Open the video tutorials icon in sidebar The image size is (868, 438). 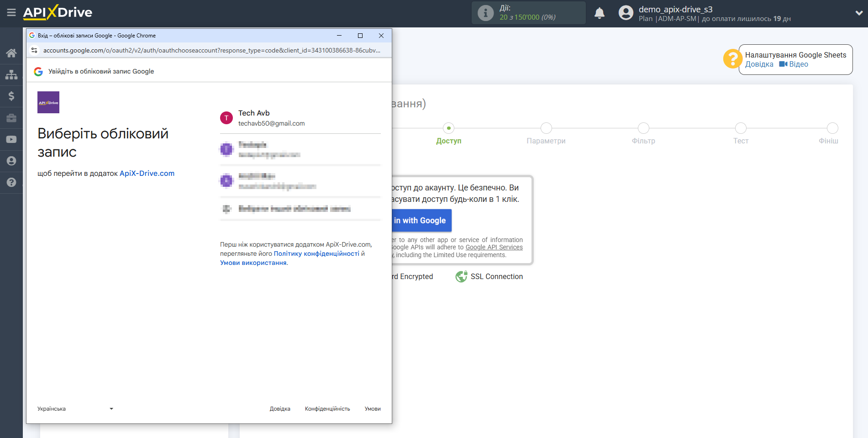coord(11,139)
